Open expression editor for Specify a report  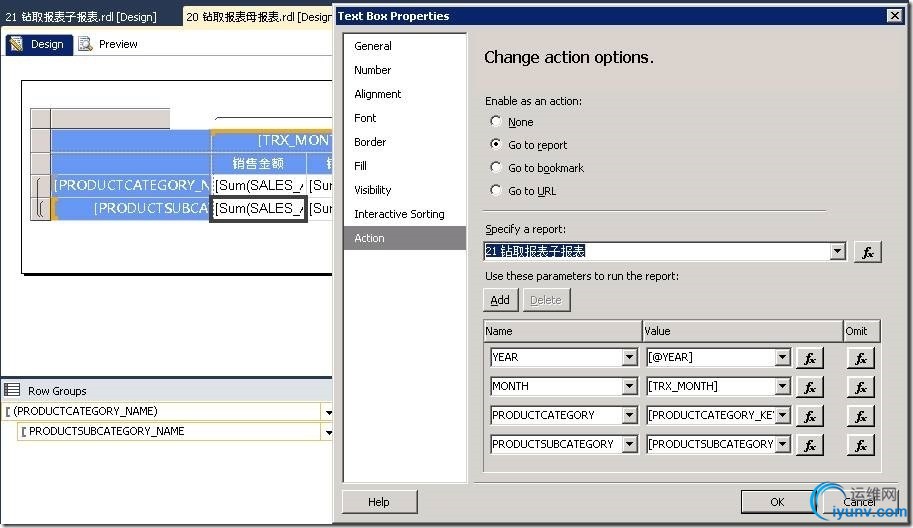click(868, 252)
